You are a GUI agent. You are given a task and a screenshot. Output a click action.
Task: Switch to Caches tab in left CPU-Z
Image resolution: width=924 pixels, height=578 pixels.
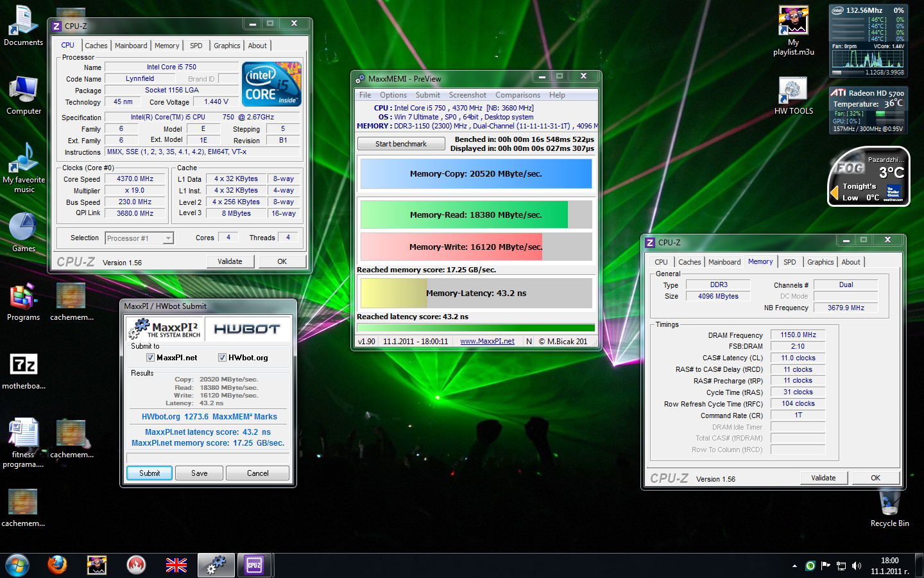point(96,46)
